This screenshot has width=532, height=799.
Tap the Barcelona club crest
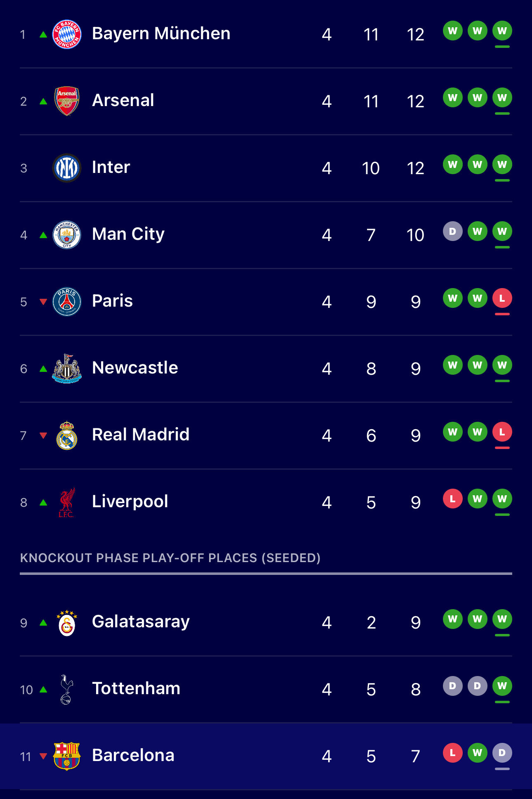[67, 756]
